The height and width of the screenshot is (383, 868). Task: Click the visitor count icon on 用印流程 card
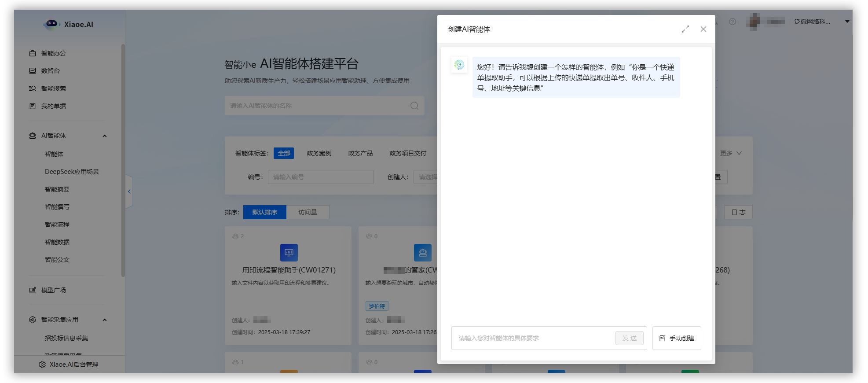pyautogui.click(x=235, y=236)
